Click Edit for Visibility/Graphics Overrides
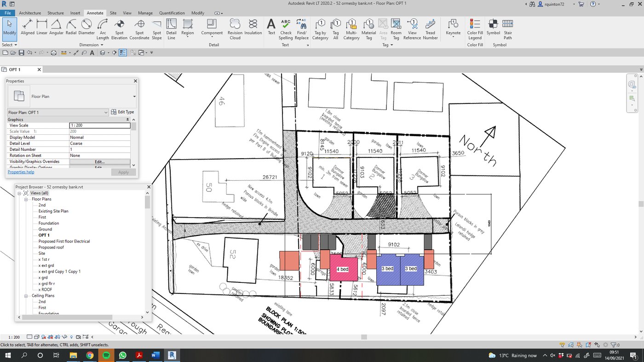This screenshot has height=362, width=644. point(100,162)
